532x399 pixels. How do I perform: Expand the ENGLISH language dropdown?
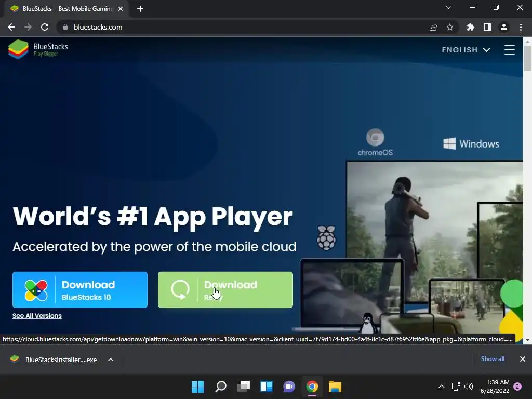465,50
